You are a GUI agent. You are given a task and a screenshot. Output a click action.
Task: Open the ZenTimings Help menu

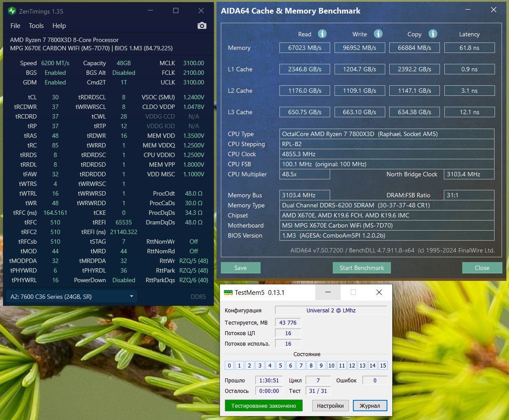tap(59, 26)
